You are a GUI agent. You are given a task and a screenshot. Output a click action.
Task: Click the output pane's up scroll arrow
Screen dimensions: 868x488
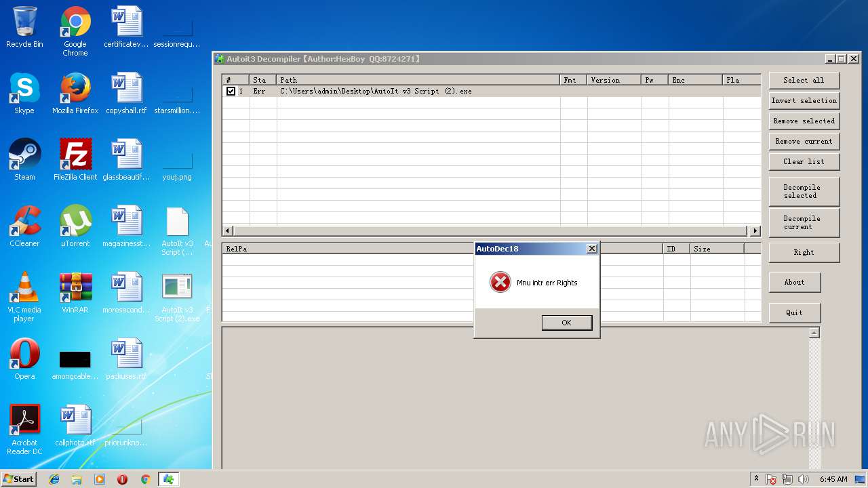[x=814, y=333]
